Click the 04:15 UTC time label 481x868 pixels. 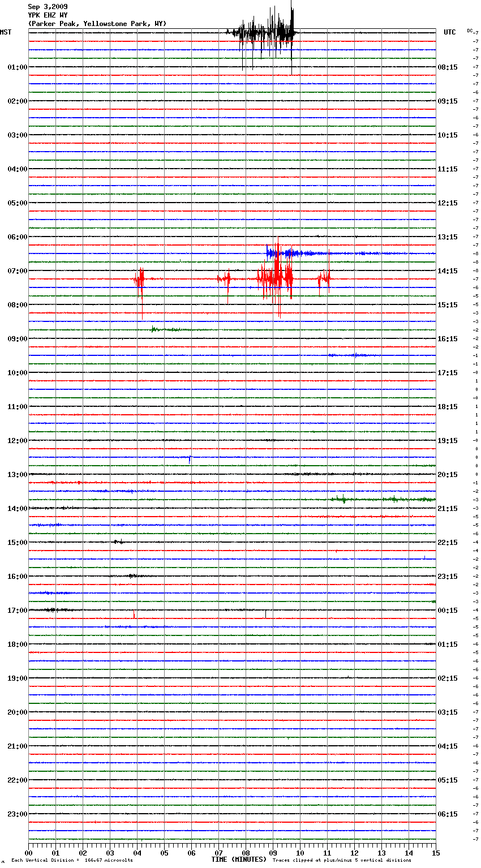pos(448,746)
